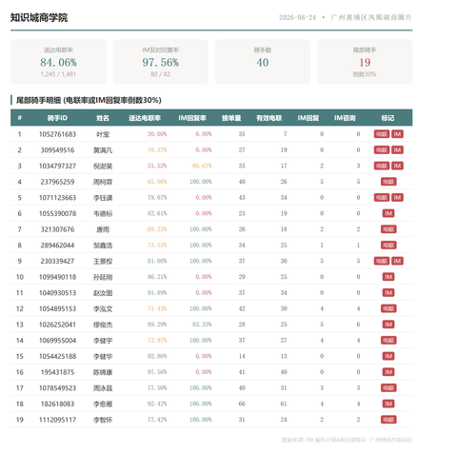Select the IM及时回复率 97.56% summary card

[161, 62]
